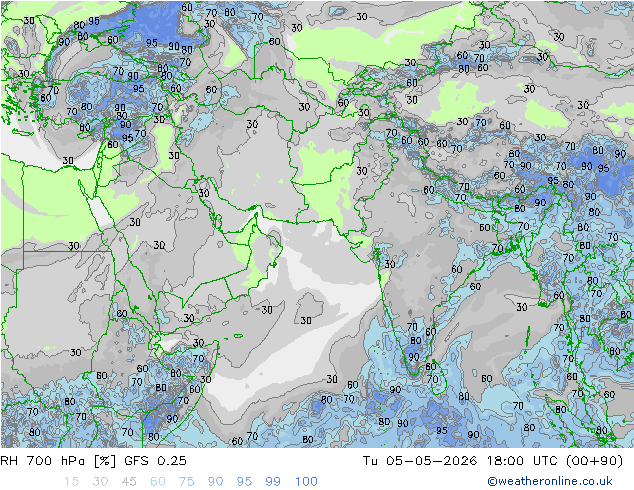Viewport: 634px width, 490px height.
Task: Open the weatheronline.co.uk credit link
Action: tap(550, 481)
